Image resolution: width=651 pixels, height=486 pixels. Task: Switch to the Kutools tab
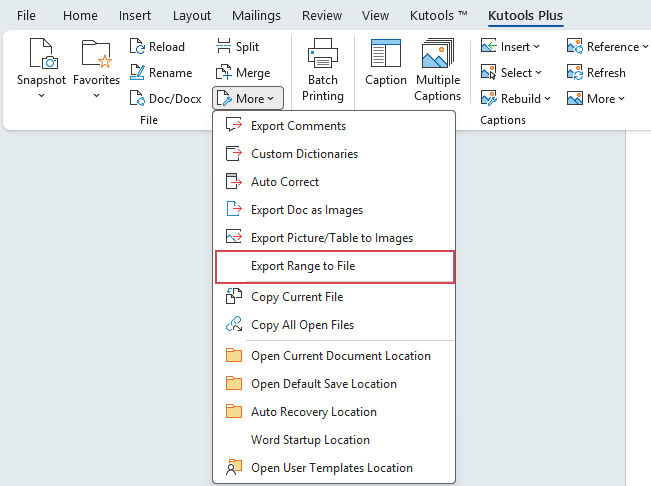point(438,16)
